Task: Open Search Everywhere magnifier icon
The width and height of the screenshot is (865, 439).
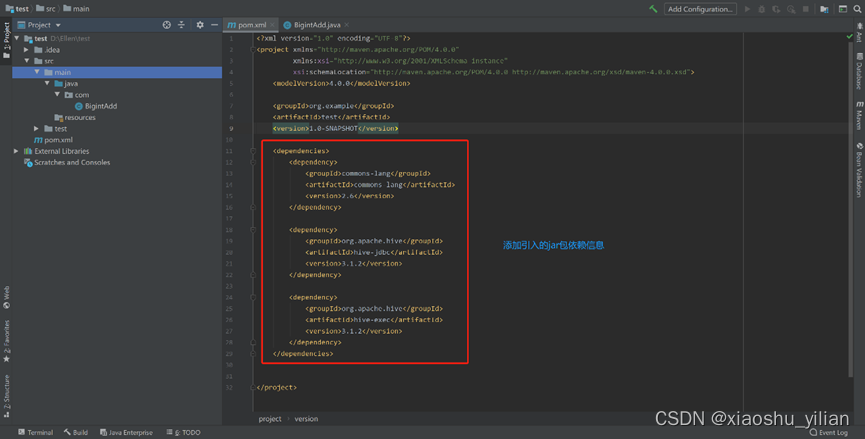Action: coord(857,9)
